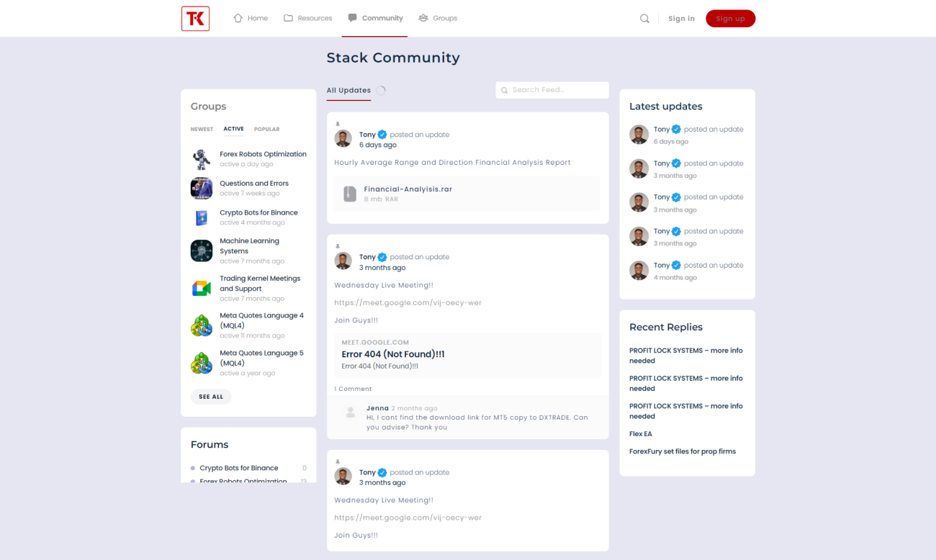Open the Meta Quotes Language 4 group icon
Screen dimensions: 936x560
coord(202,325)
